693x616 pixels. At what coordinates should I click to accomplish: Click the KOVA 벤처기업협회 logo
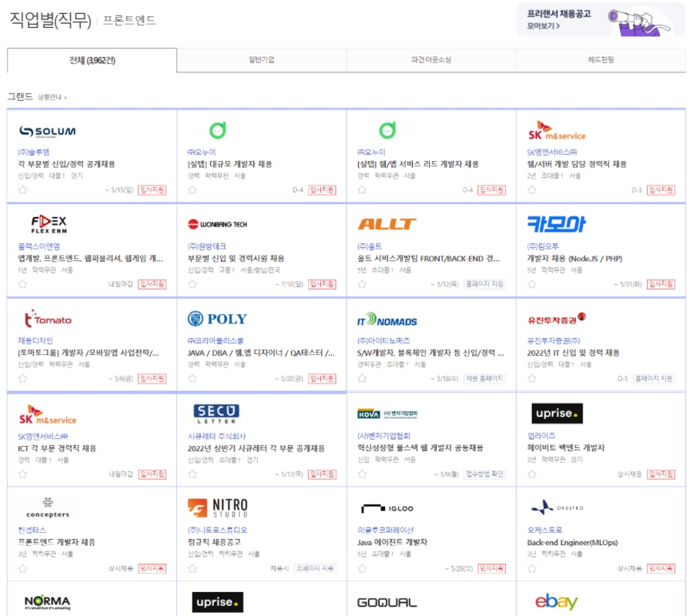pyautogui.click(x=387, y=413)
